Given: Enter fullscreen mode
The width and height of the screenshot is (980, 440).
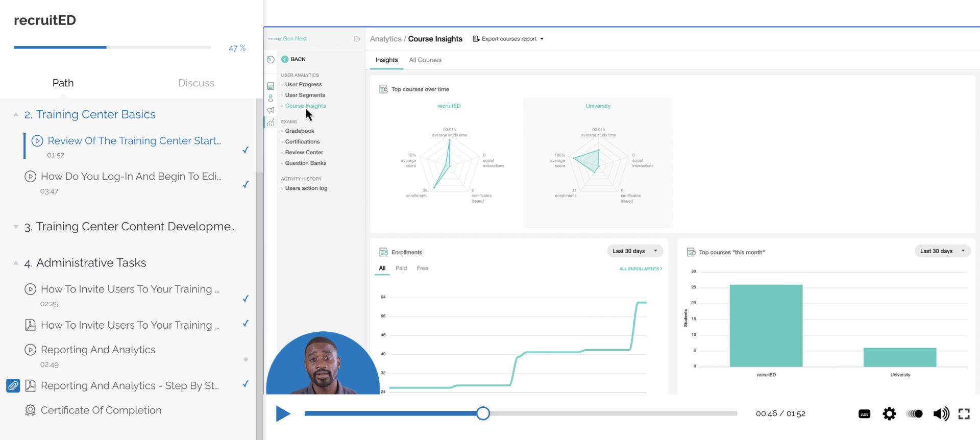Looking at the screenshot, I should click(x=964, y=414).
